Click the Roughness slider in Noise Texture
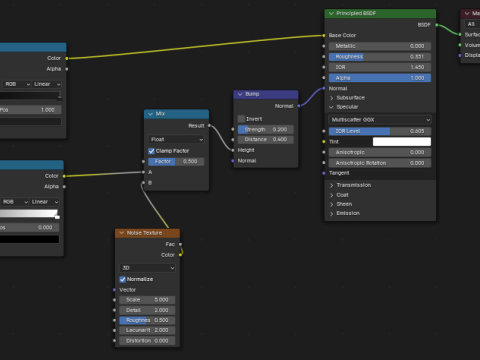The image size is (480, 360). (147, 320)
